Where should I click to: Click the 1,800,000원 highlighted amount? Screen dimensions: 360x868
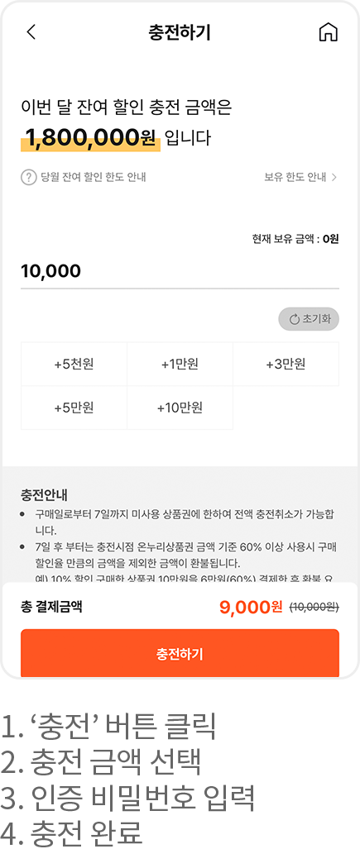click(x=90, y=138)
